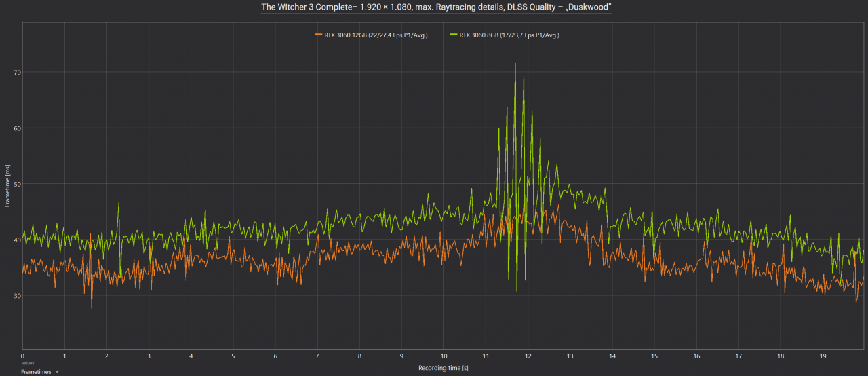Click the orange RTX 3060 12GB color marker
868x376 pixels.
tap(319, 35)
